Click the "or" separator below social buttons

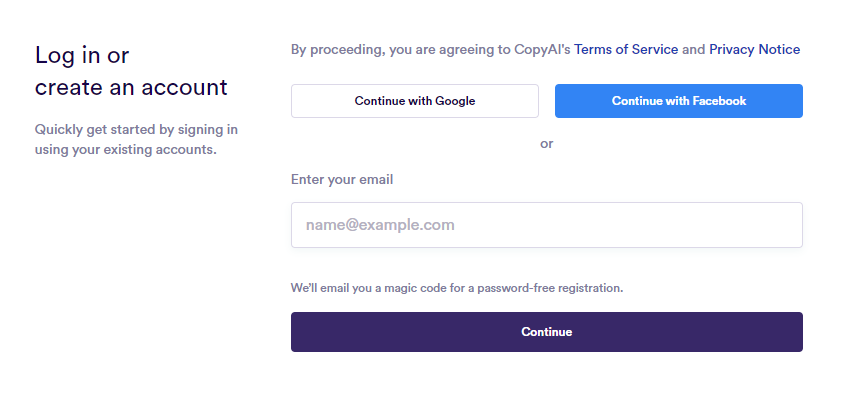pyautogui.click(x=546, y=143)
